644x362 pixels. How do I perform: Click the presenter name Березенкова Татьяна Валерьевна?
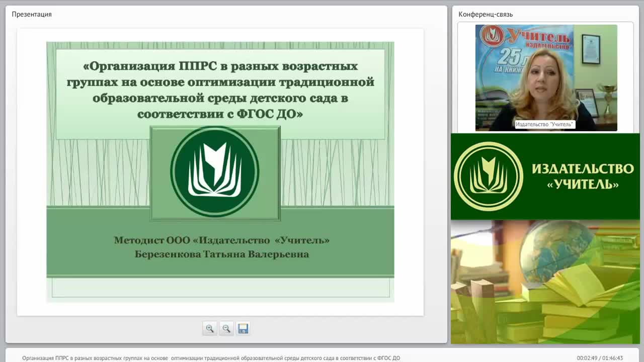click(x=222, y=254)
